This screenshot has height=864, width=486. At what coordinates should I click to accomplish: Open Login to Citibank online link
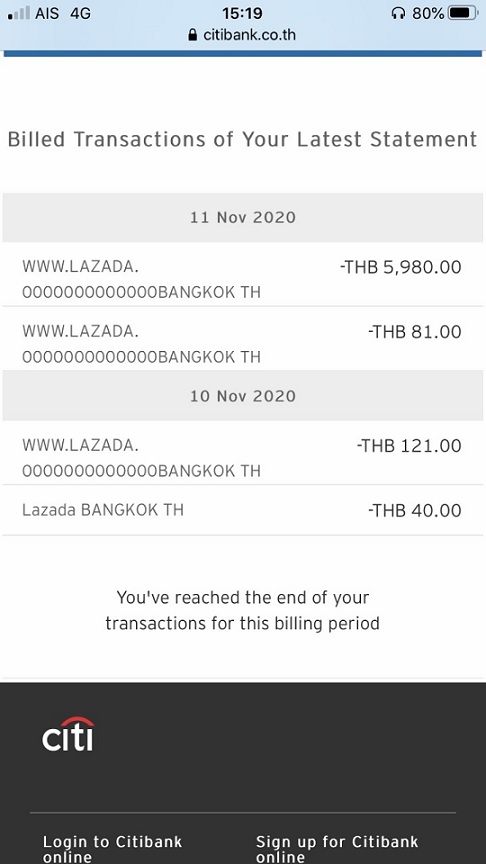[112, 849]
